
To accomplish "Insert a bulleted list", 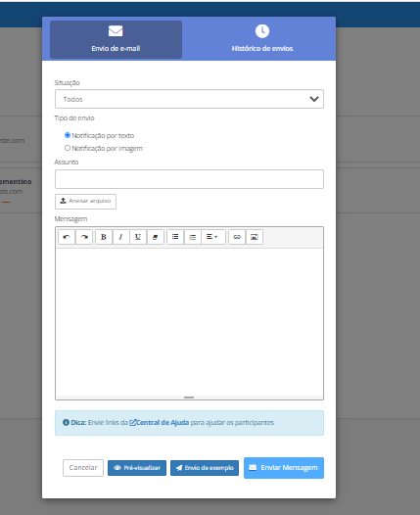I will coord(175,237).
